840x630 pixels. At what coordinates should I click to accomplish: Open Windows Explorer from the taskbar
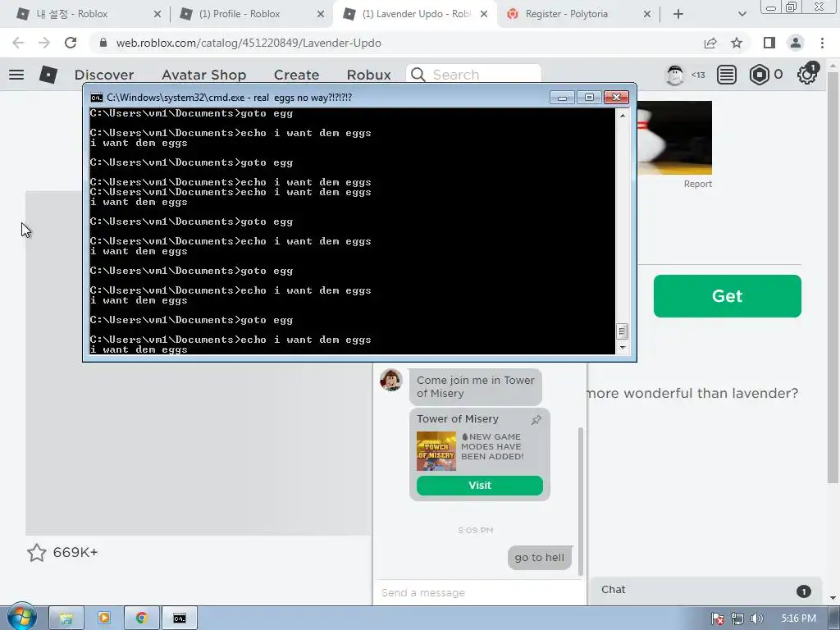(66, 619)
